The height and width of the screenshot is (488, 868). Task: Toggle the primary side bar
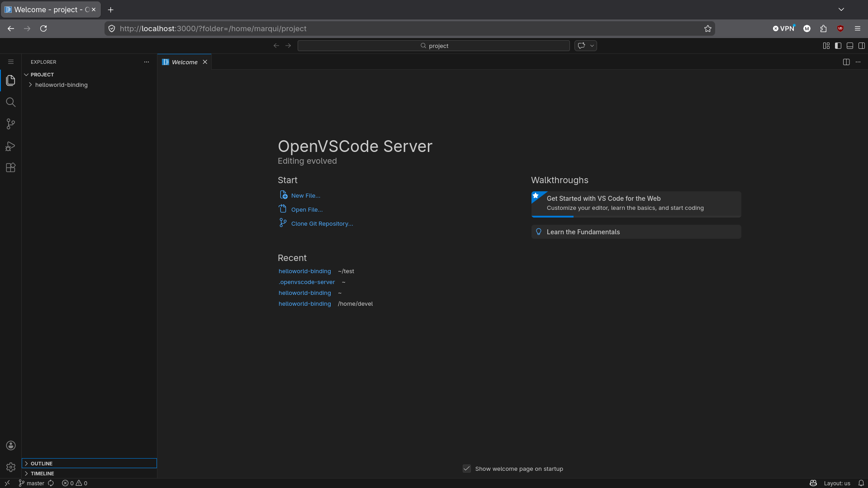point(838,46)
